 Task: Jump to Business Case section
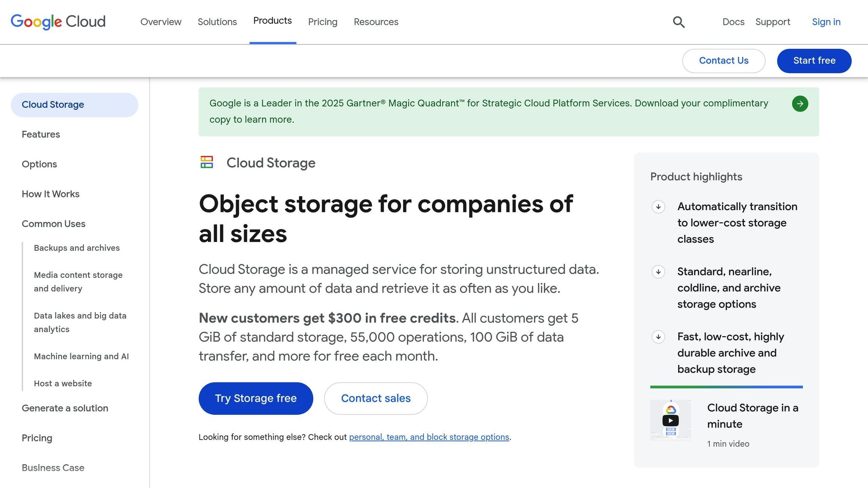click(53, 468)
